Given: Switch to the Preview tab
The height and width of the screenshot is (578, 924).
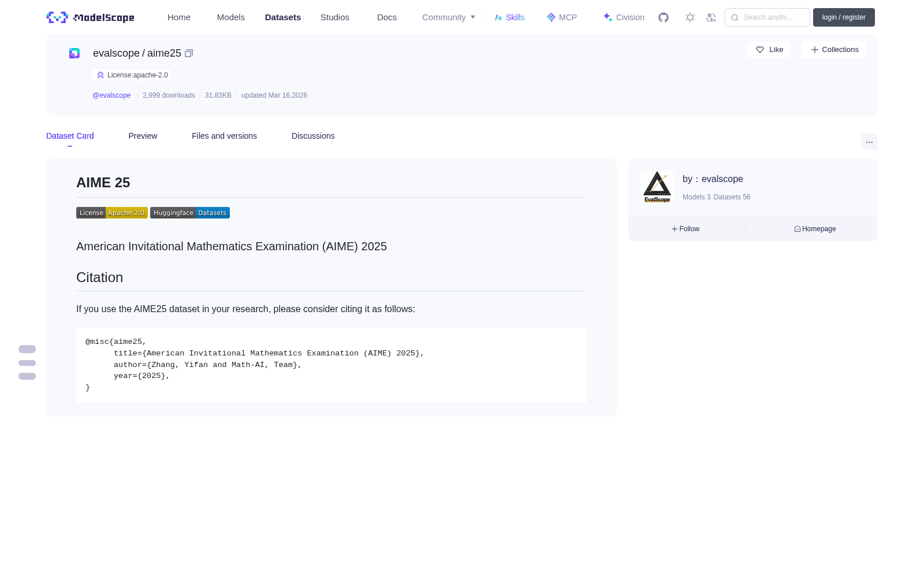Looking at the screenshot, I should [x=143, y=136].
